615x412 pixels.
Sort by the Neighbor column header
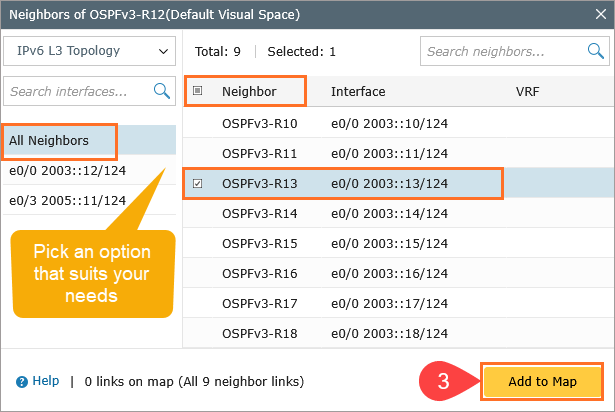(x=249, y=91)
